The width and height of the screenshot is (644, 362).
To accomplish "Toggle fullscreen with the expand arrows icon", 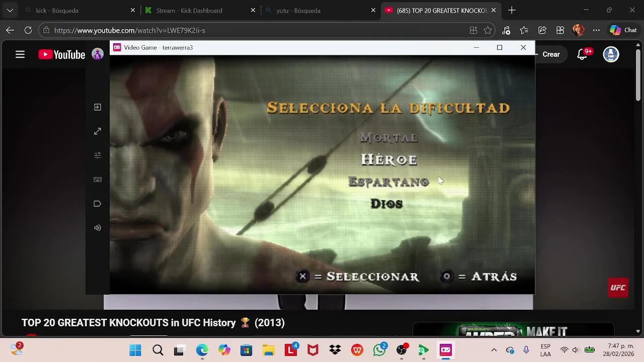I will point(98,131).
